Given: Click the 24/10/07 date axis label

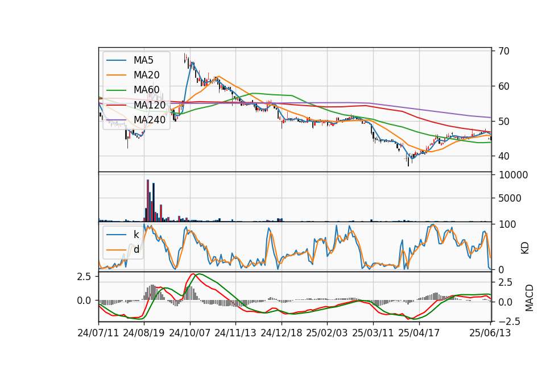Looking at the screenshot, I should [x=190, y=333].
